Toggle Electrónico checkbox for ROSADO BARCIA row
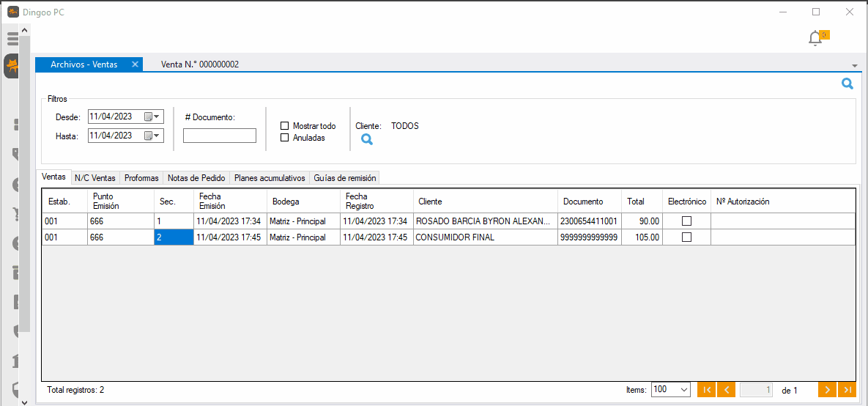 (x=686, y=221)
